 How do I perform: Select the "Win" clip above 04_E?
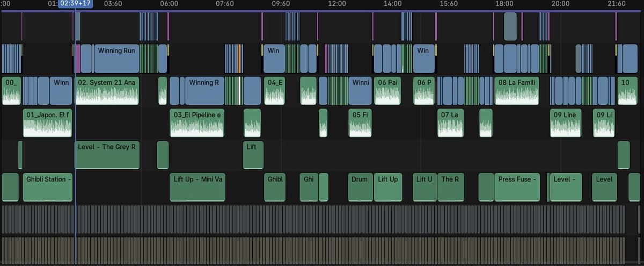[x=274, y=59]
